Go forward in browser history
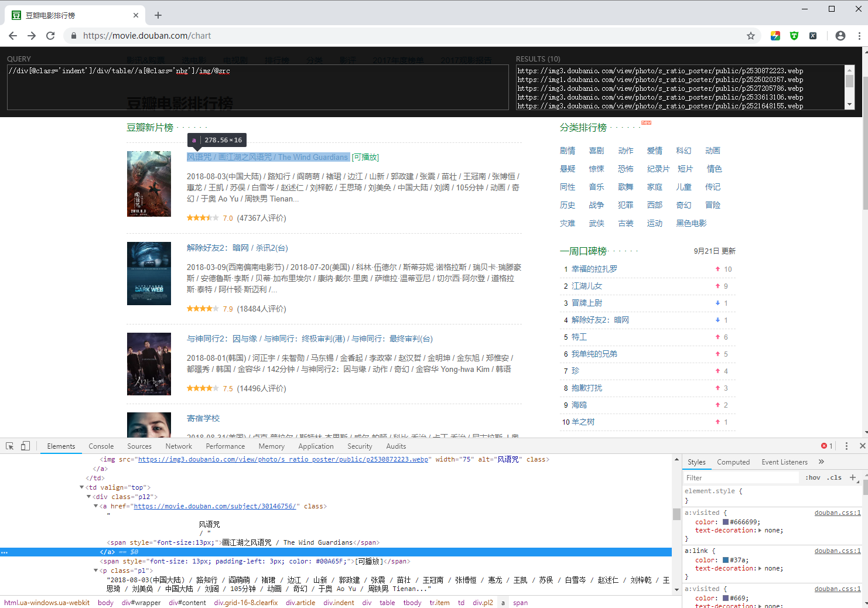The width and height of the screenshot is (868, 608). 32,36
